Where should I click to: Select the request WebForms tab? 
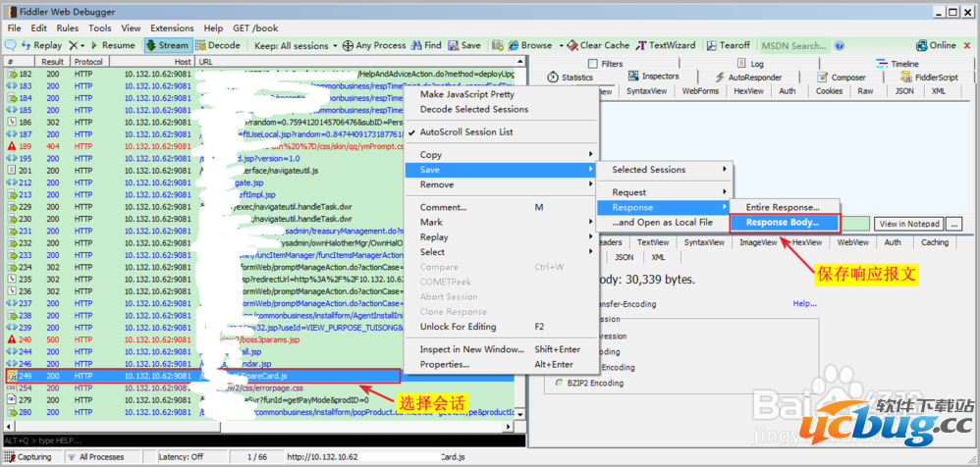click(x=700, y=91)
